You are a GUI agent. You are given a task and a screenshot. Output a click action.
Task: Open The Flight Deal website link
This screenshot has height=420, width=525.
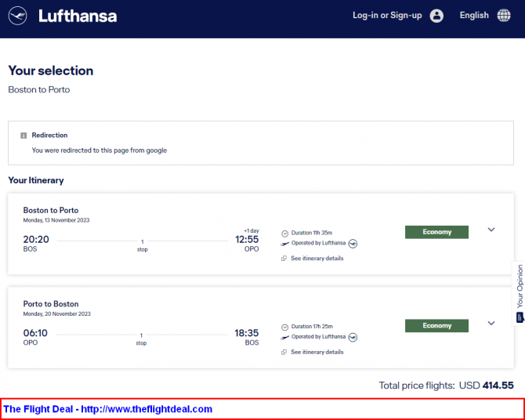(x=108, y=409)
